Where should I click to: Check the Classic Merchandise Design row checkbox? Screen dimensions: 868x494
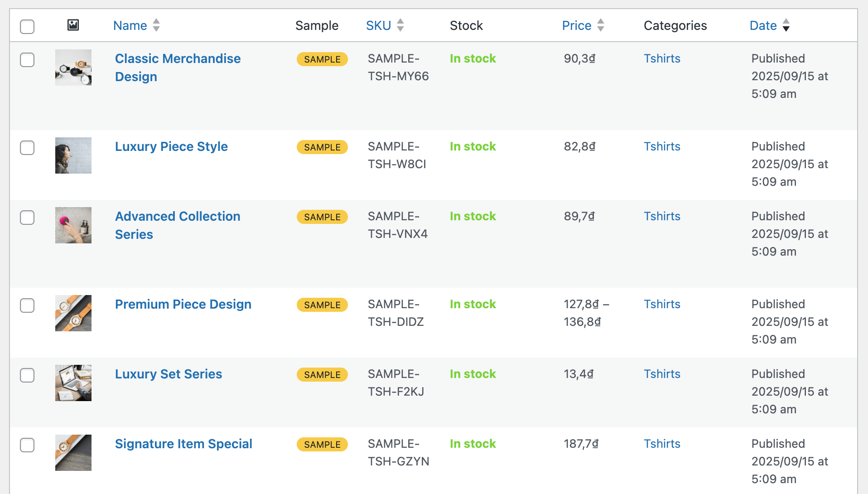click(27, 60)
